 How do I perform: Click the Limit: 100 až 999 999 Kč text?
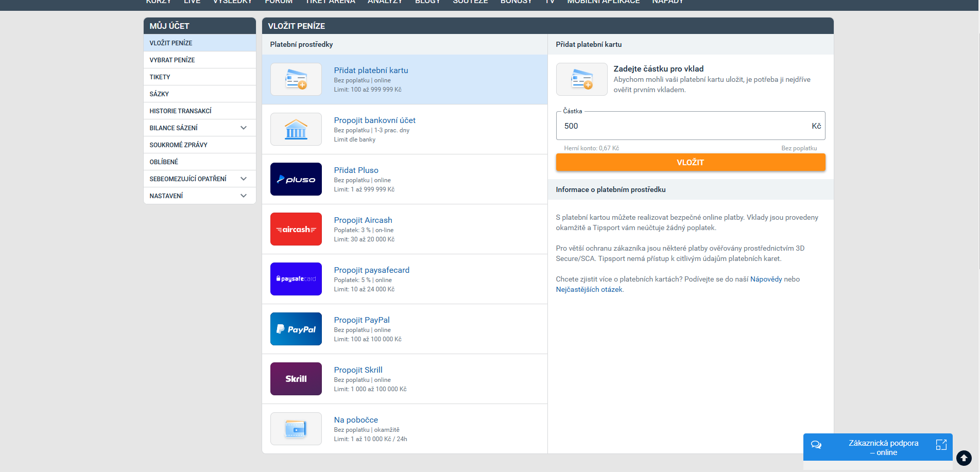tap(367, 90)
